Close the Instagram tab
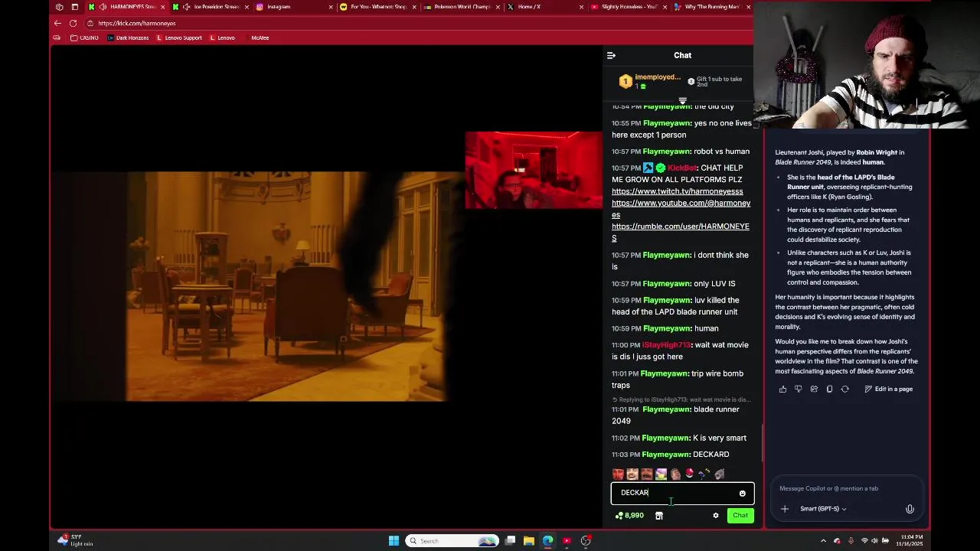 pos(331,7)
